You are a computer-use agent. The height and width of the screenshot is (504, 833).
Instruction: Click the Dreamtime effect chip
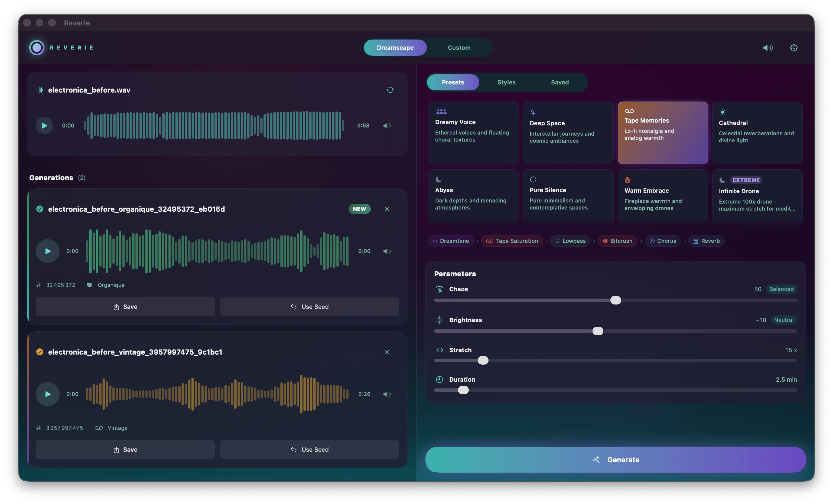click(x=450, y=241)
